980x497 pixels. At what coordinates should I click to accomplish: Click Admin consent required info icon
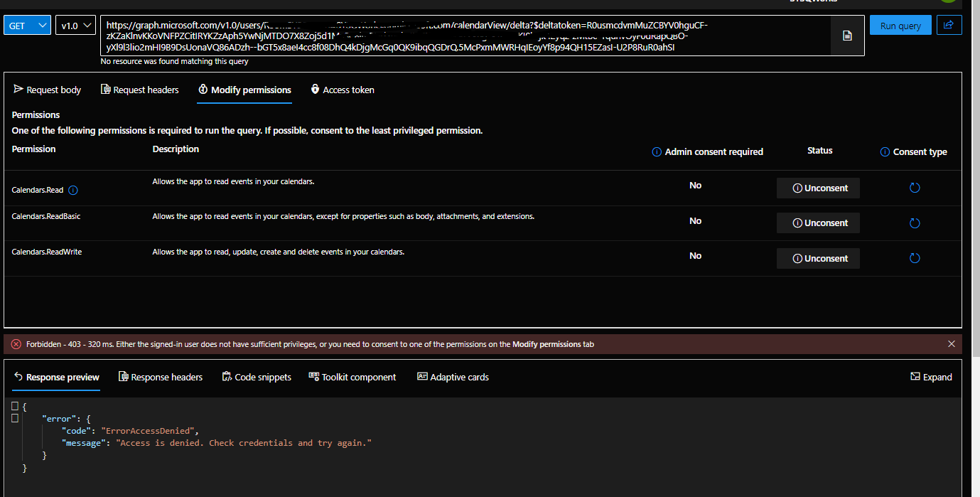[657, 152]
